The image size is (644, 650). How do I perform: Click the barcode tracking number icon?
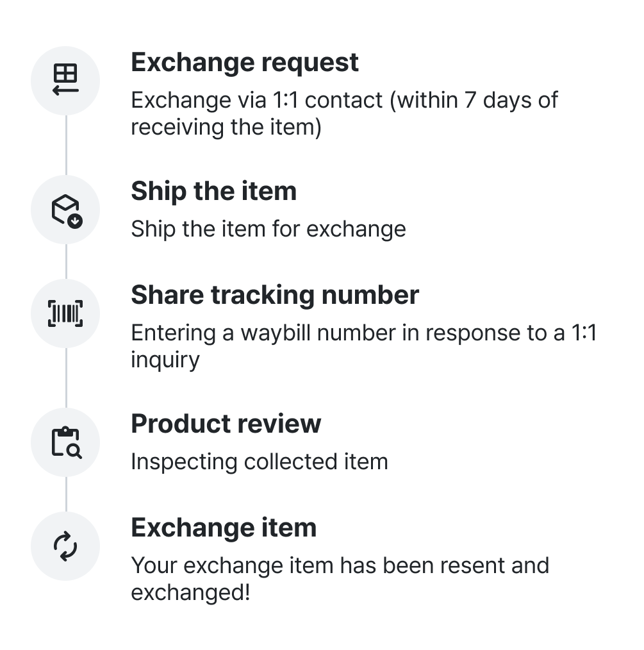pyautogui.click(x=65, y=313)
